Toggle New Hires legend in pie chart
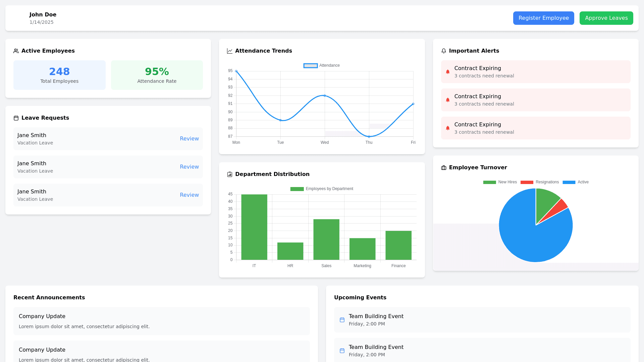The image size is (644, 362). coord(490,182)
